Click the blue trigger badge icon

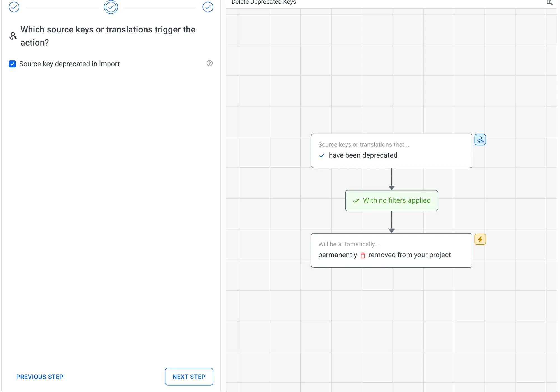point(480,140)
